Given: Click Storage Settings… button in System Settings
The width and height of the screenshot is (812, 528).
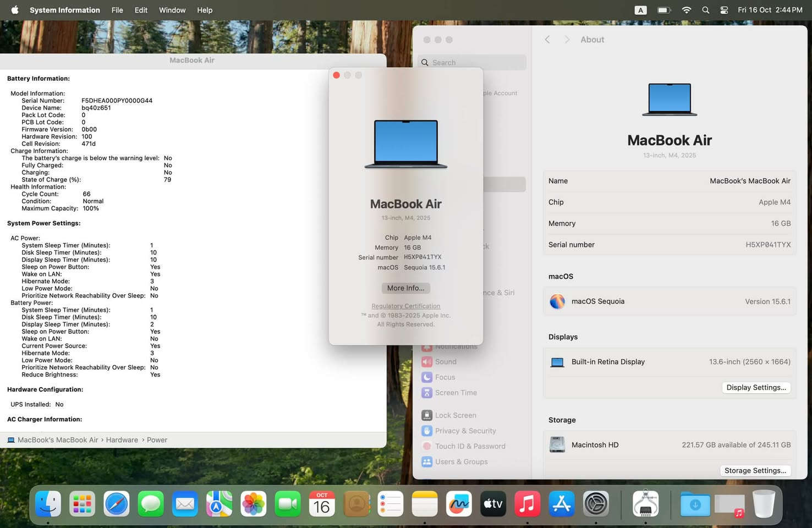Looking at the screenshot, I should pyautogui.click(x=755, y=471).
